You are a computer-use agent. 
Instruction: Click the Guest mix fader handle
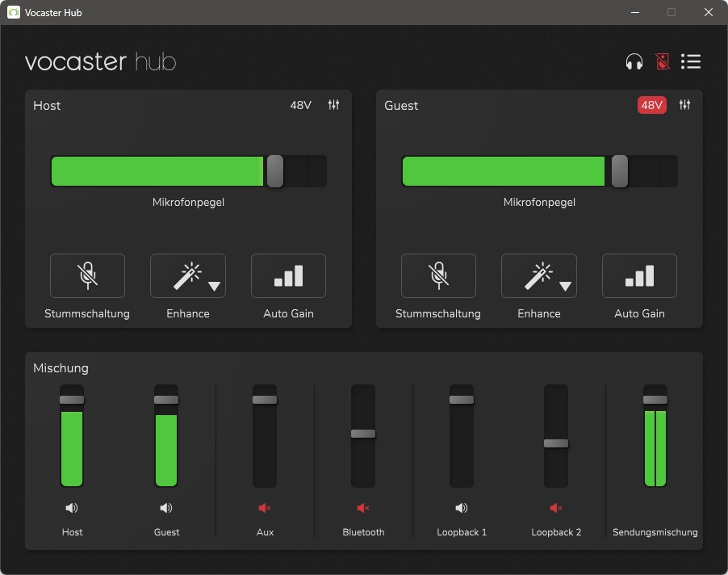pyautogui.click(x=166, y=400)
